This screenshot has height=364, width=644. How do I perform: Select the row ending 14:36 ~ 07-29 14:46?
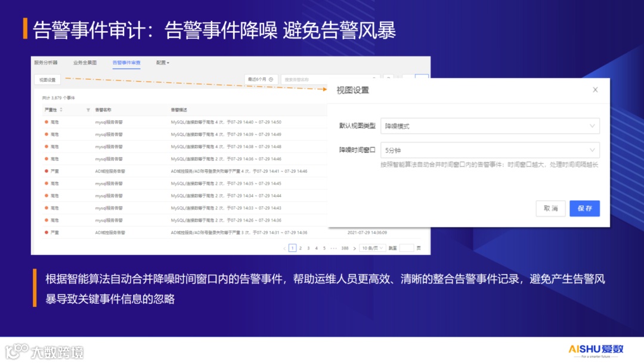[x=185, y=159]
